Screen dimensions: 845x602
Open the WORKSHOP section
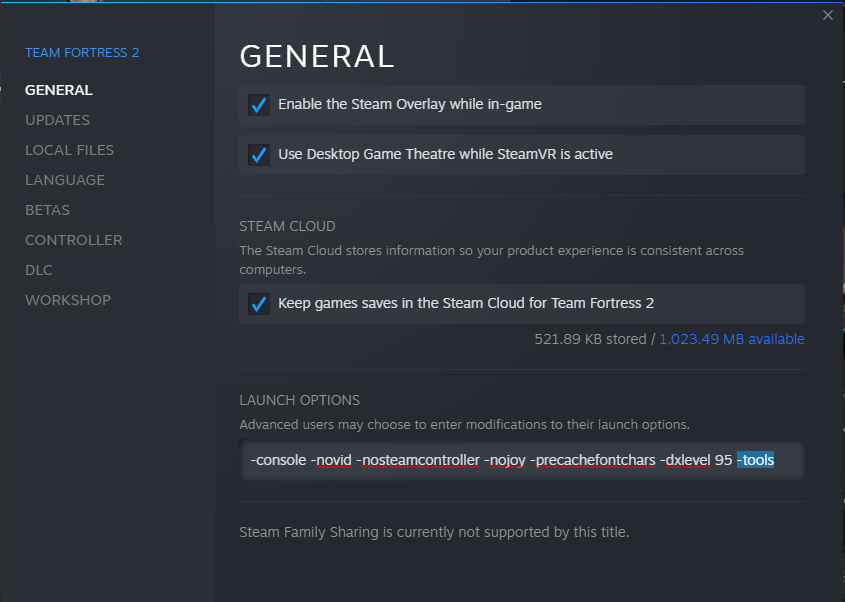click(67, 300)
